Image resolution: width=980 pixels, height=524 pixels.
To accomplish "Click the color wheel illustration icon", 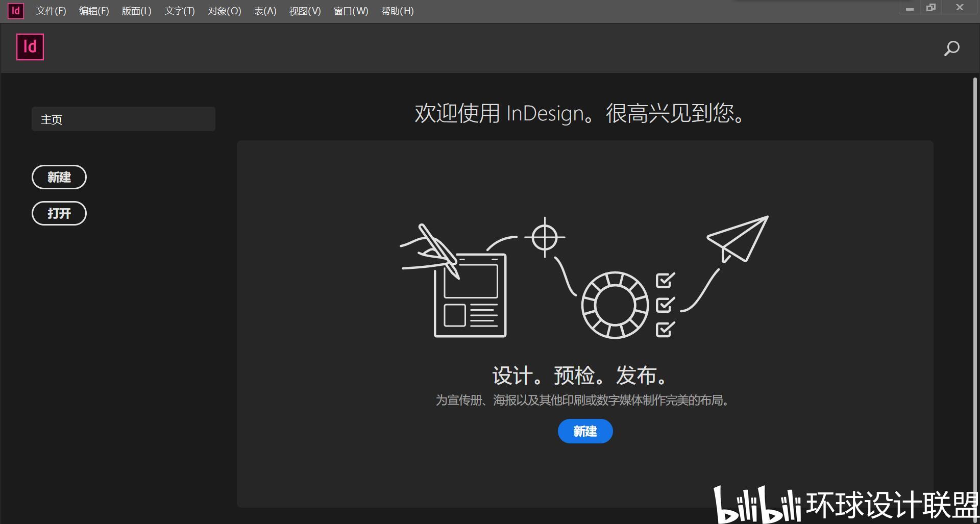I will tap(615, 304).
